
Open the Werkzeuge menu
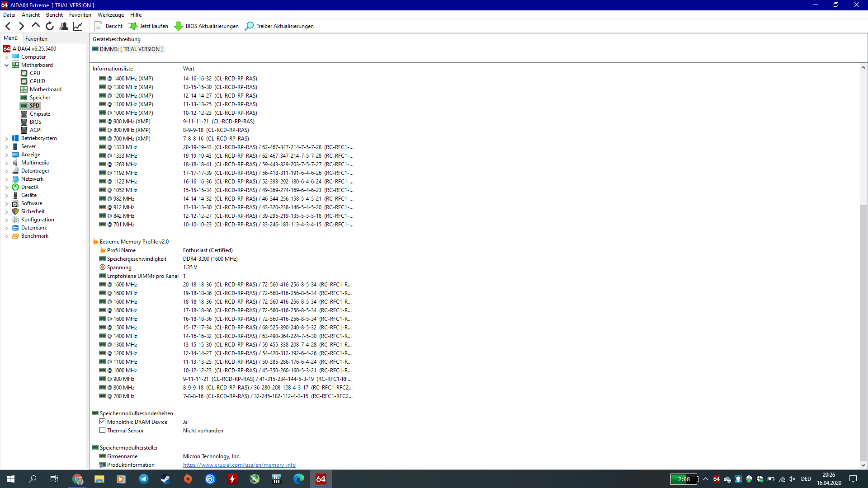tap(110, 15)
